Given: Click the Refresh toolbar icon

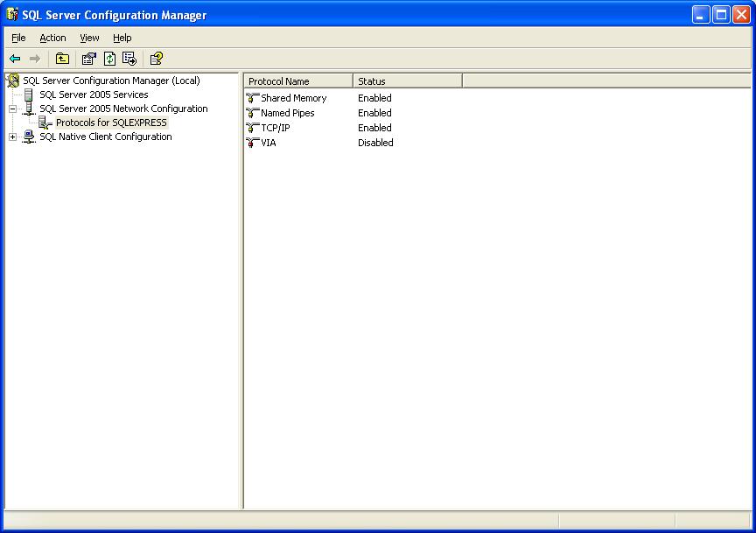Looking at the screenshot, I should pyautogui.click(x=109, y=59).
